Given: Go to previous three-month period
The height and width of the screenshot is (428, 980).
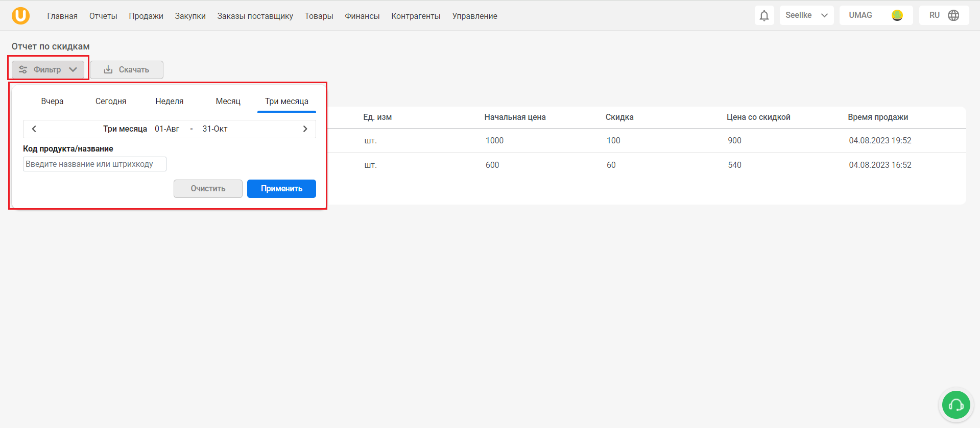Looking at the screenshot, I should point(34,129).
